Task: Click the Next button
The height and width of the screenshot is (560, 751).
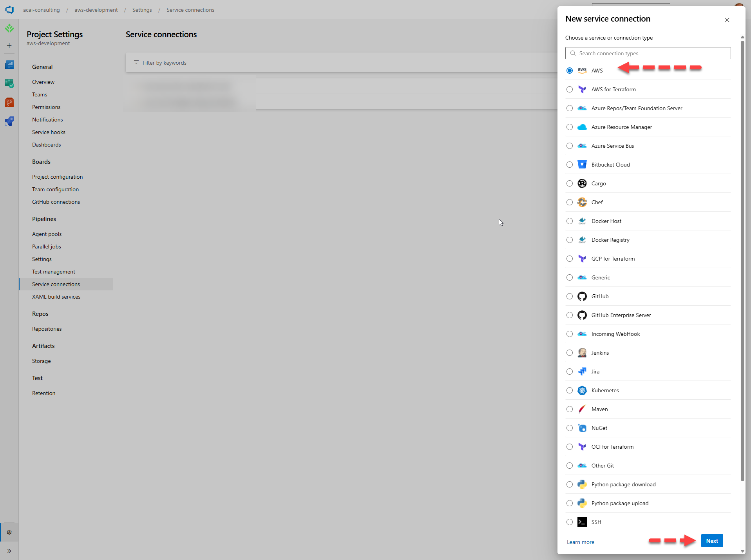Action: pyautogui.click(x=712, y=541)
